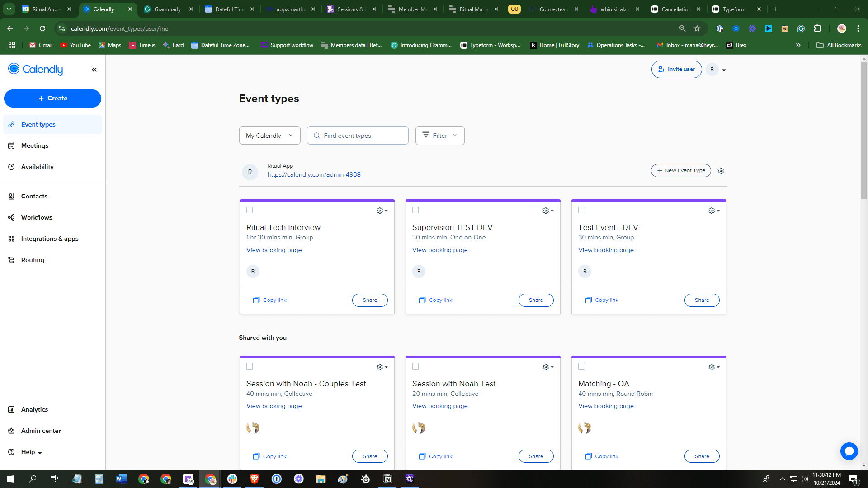
Task: Open Brave browser from the taskbar
Action: [255, 479]
